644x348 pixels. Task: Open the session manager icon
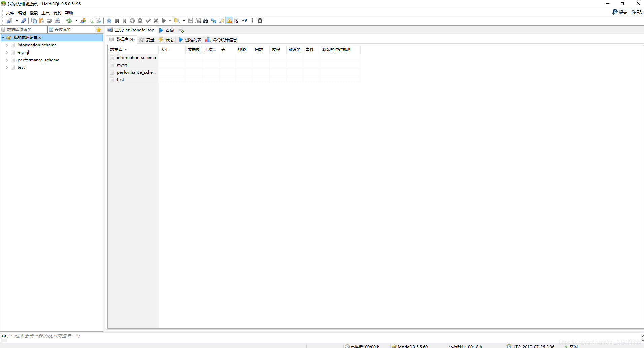9,21
